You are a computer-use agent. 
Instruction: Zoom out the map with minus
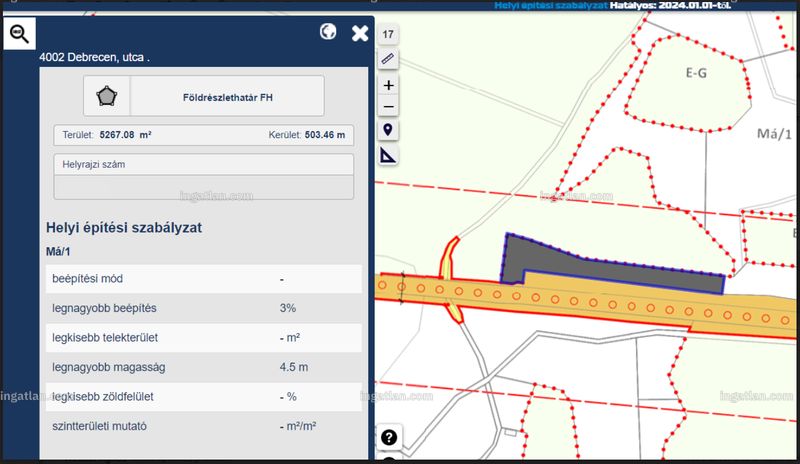[388, 107]
